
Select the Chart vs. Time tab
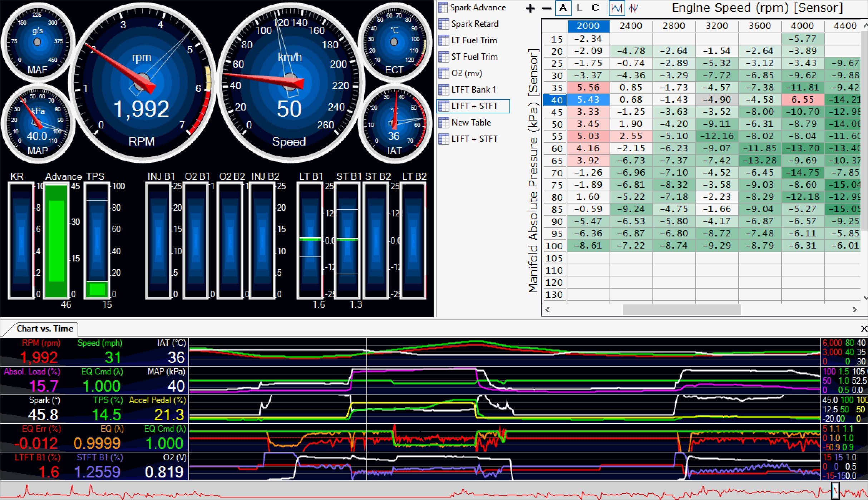point(45,329)
